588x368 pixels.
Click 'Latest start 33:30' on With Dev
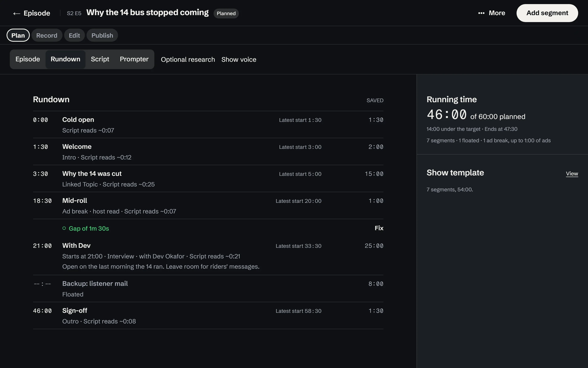(x=298, y=246)
